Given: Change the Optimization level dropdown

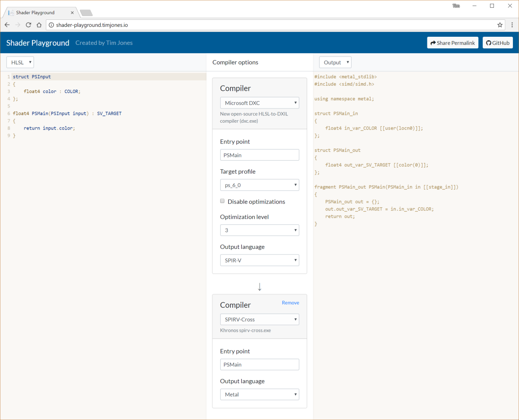Looking at the screenshot, I should tap(259, 230).
